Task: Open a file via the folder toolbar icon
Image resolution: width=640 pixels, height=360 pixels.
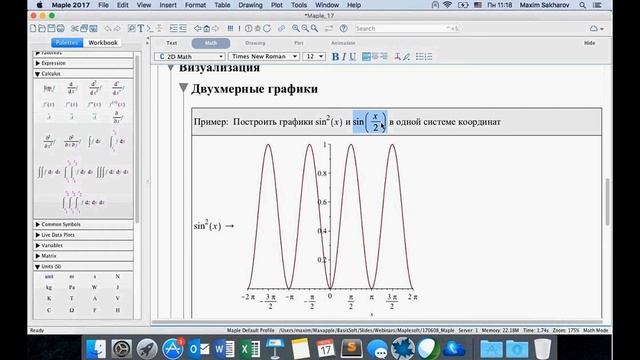Action: coord(42,28)
